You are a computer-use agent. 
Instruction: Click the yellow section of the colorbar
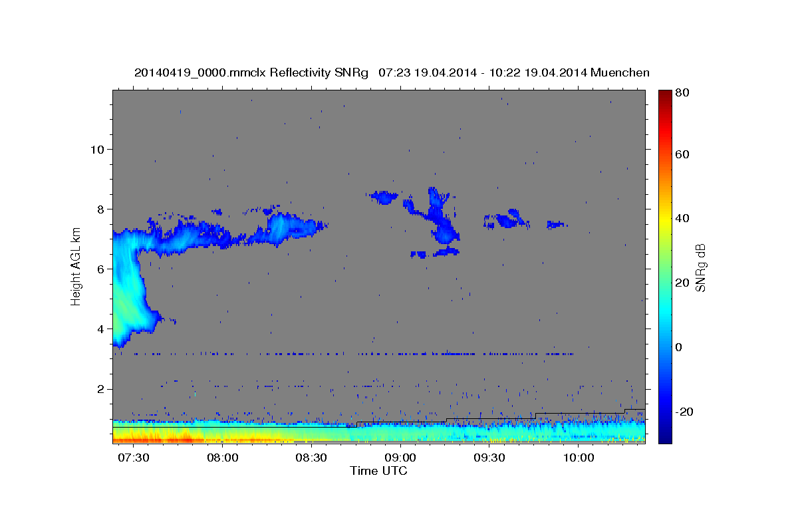pyautogui.click(x=664, y=219)
